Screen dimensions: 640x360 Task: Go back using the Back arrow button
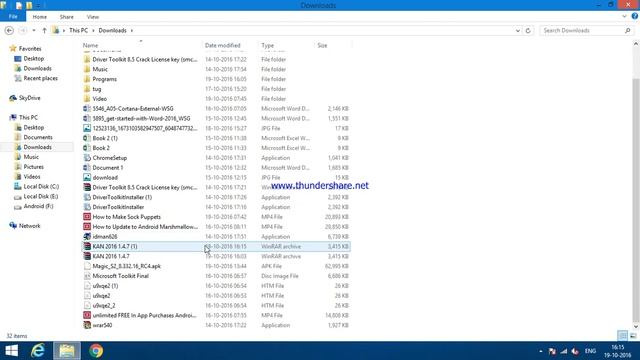9,31
